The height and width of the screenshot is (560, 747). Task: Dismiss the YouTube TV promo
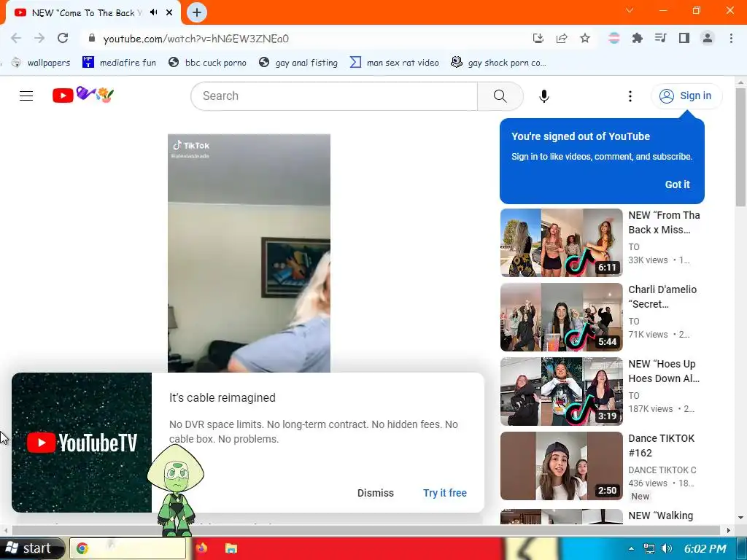pyautogui.click(x=376, y=493)
